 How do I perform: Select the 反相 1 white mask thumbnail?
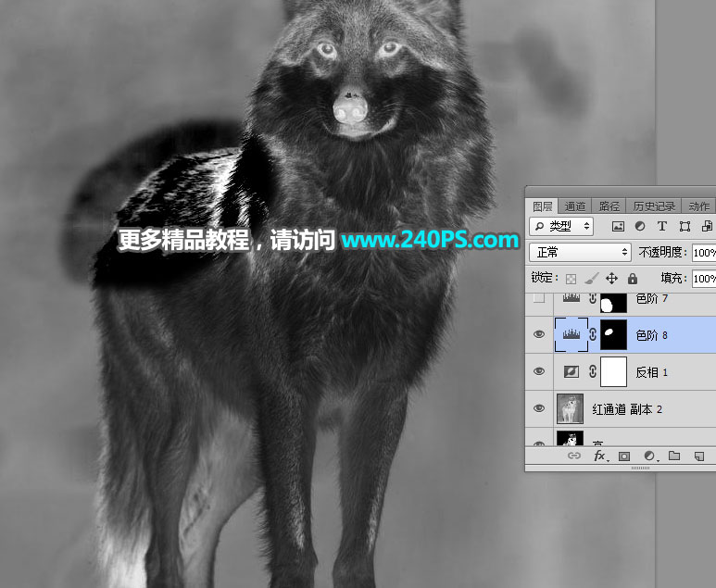pyautogui.click(x=613, y=371)
